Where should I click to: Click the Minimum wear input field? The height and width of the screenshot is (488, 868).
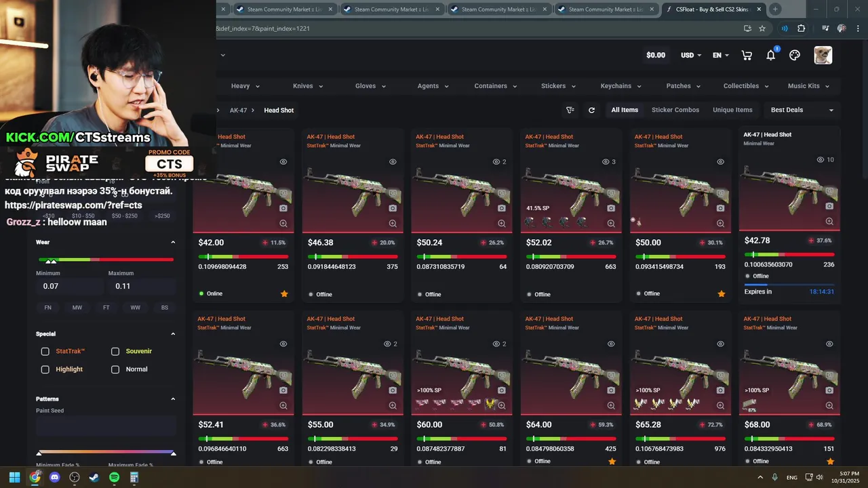(x=70, y=286)
